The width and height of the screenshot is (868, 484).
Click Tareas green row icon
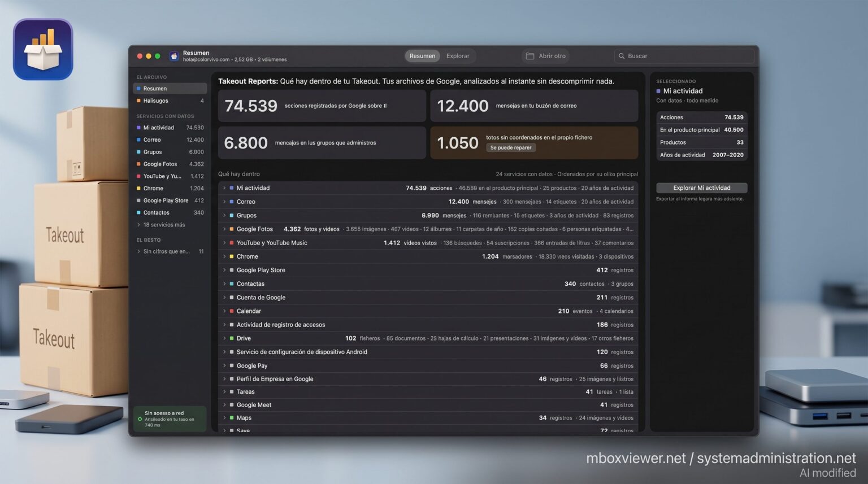coord(232,392)
